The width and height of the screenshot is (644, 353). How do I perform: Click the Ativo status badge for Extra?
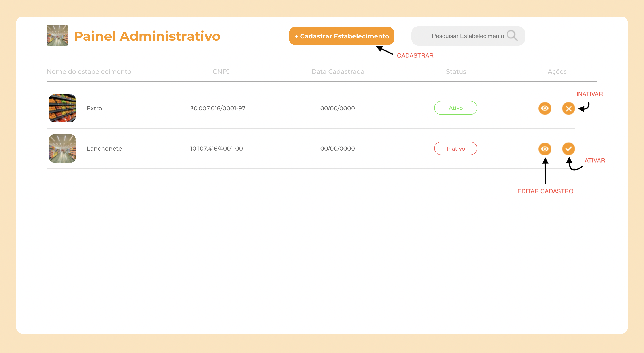[x=455, y=108]
